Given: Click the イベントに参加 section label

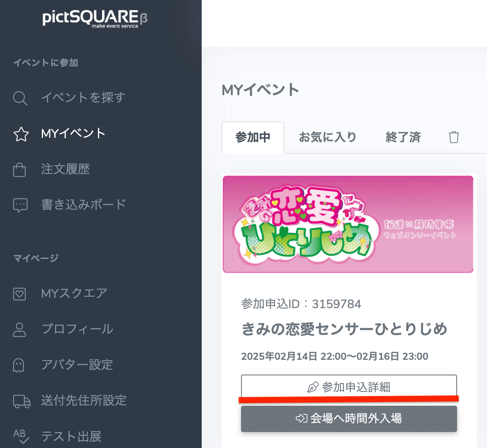Looking at the screenshot, I should click(x=46, y=62).
